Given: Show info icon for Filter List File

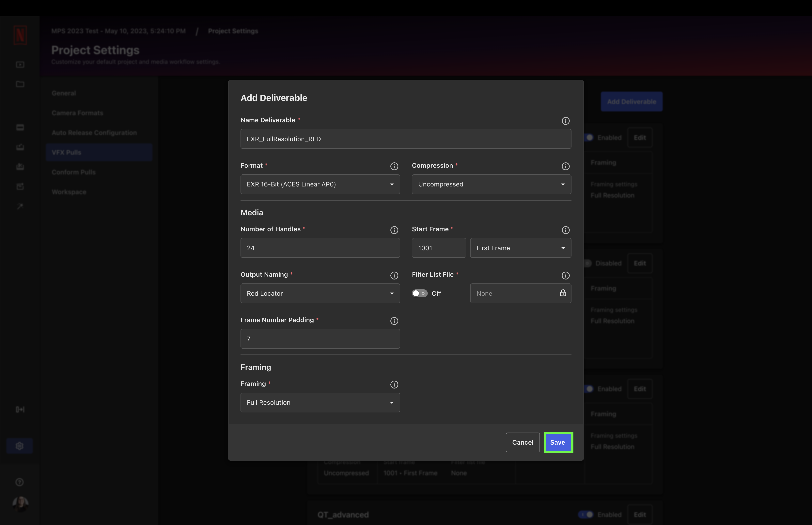Looking at the screenshot, I should [x=565, y=275].
